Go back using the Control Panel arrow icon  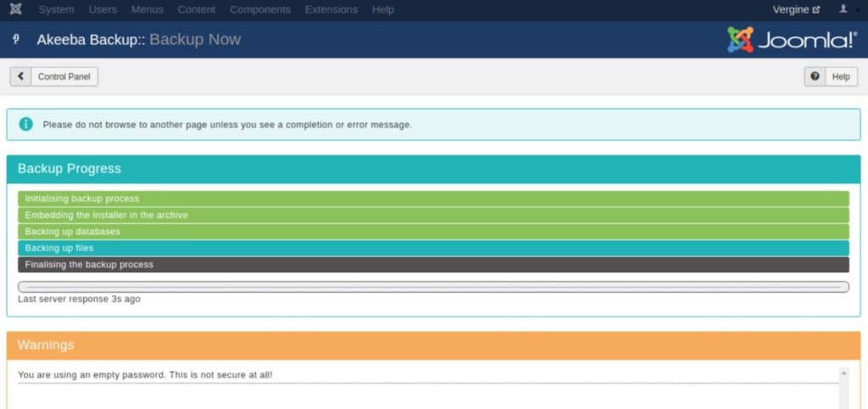(20, 76)
